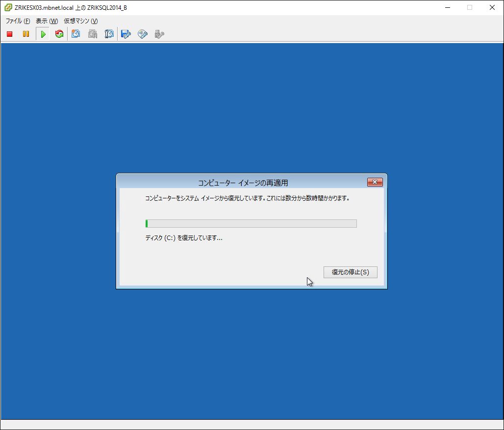Click the 復元の停止(S) button
Screen dimensions: 504x430
click(x=350, y=272)
